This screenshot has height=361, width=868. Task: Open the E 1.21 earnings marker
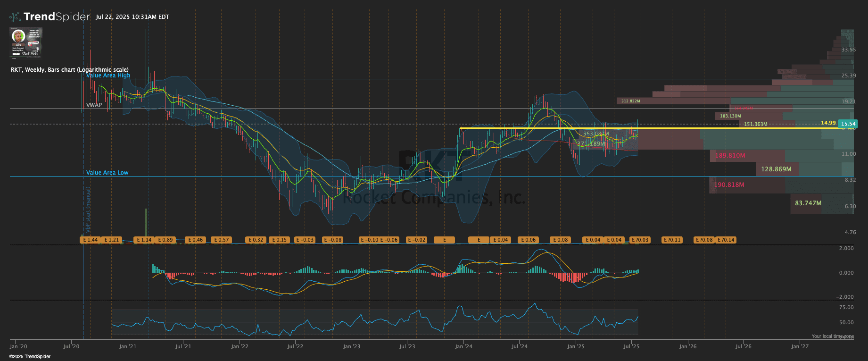click(112, 240)
